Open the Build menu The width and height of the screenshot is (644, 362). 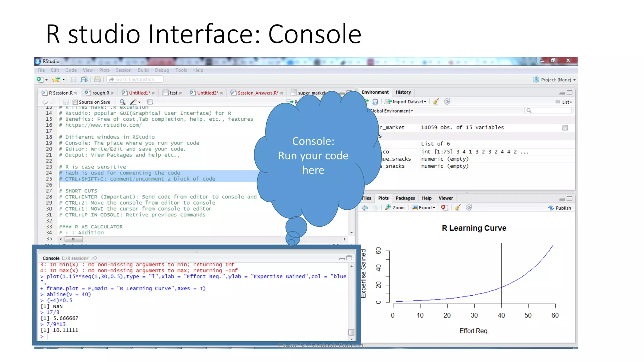point(143,70)
